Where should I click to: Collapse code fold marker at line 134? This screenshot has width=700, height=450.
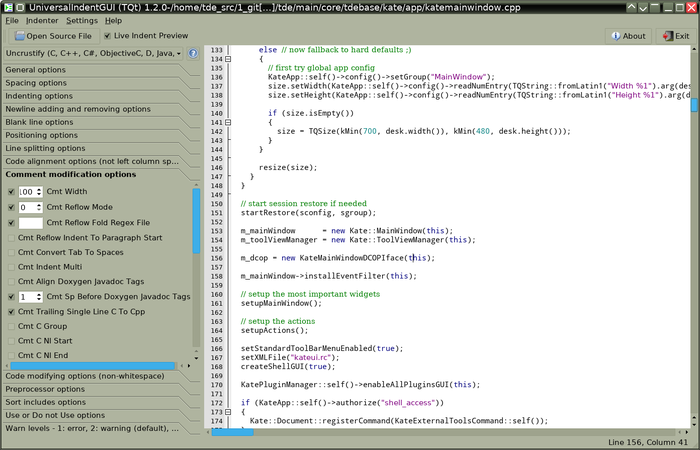(228, 59)
